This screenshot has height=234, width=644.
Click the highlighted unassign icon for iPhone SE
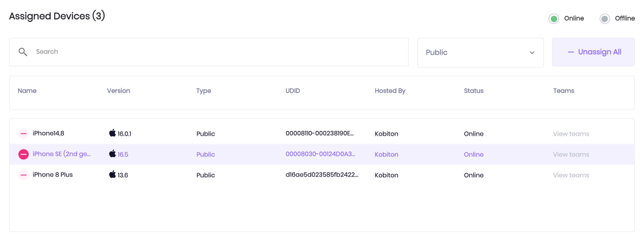[x=24, y=154]
